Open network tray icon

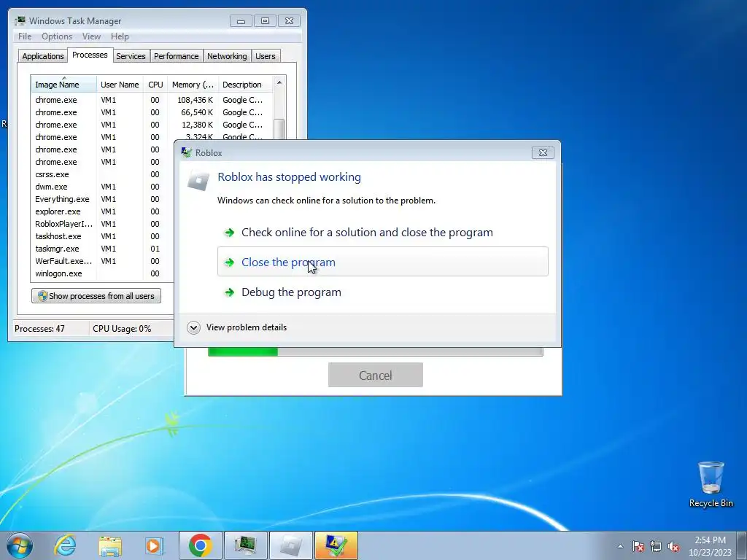click(x=656, y=546)
